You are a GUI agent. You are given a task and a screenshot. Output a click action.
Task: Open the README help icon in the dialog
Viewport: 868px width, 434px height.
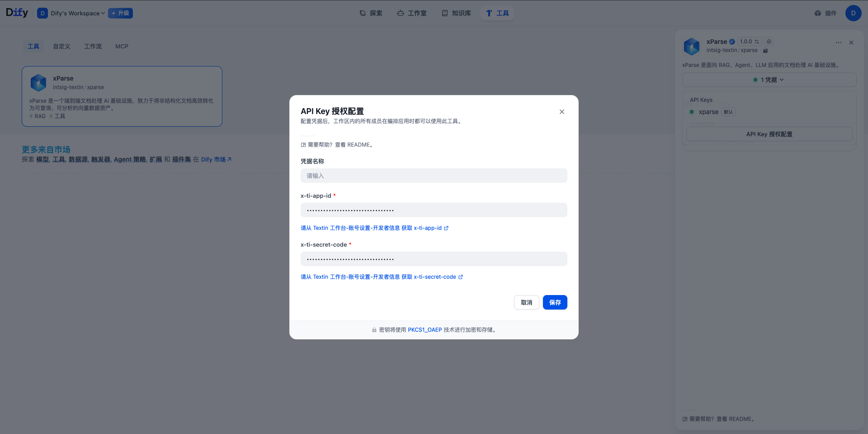coord(302,144)
